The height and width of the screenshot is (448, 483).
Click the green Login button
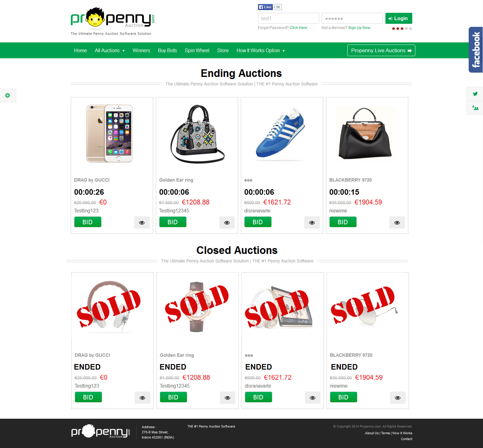399,18
